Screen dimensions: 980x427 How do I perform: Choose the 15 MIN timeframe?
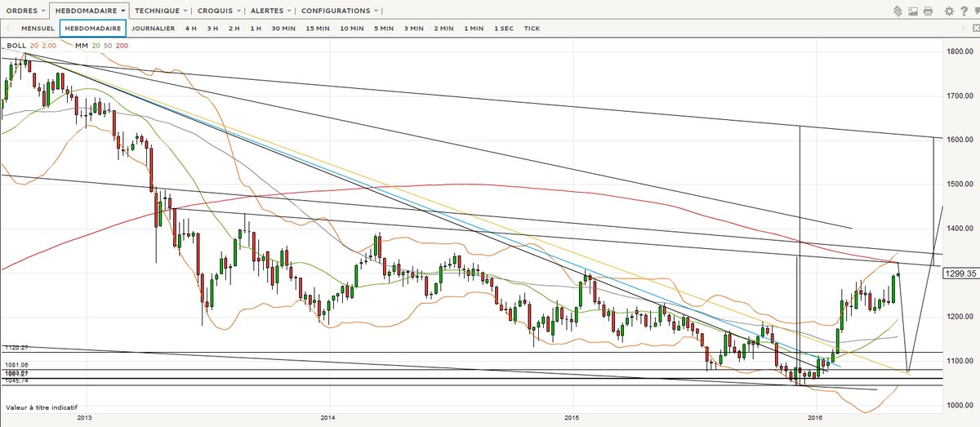point(318,29)
